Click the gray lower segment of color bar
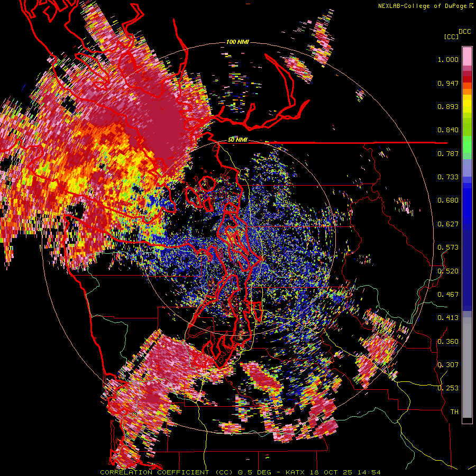 point(467,368)
